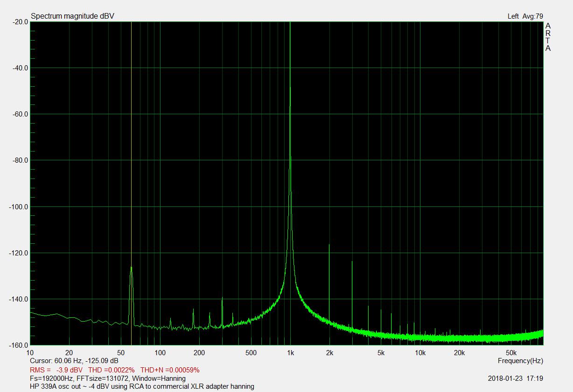Click the 'Frequency(Hz)' axis title
Screen dimensions: 573x392
pos(520,361)
